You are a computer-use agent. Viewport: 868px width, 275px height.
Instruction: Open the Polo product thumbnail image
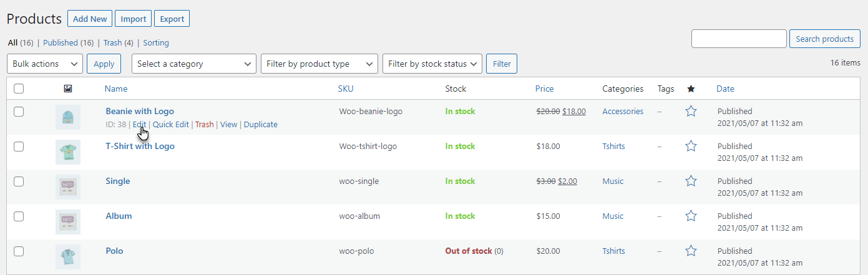point(68,257)
